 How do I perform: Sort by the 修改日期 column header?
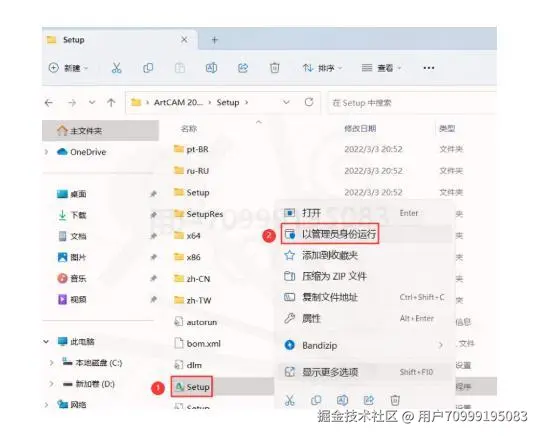pyautogui.click(x=360, y=128)
